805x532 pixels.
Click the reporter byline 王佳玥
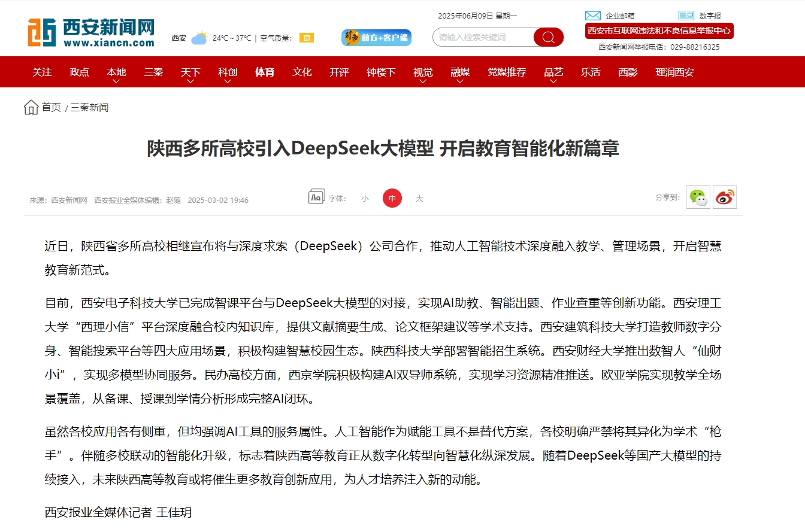coord(174,513)
